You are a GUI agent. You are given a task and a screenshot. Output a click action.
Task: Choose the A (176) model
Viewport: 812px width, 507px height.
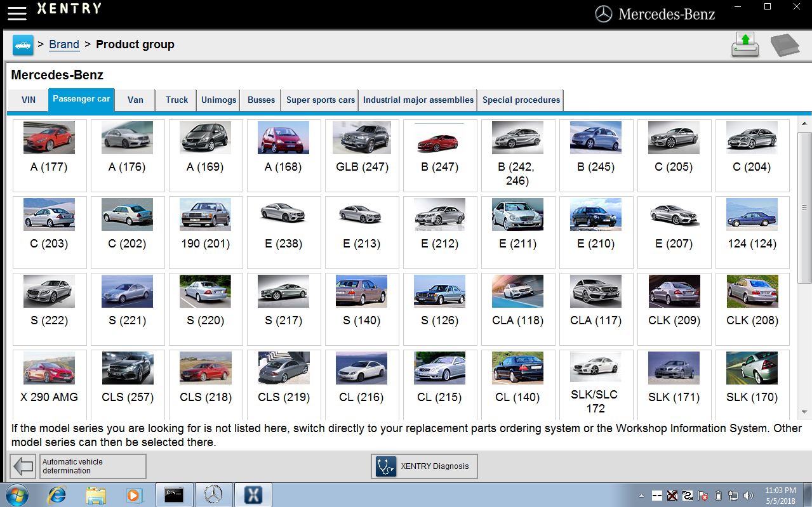[x=128, y=155]
